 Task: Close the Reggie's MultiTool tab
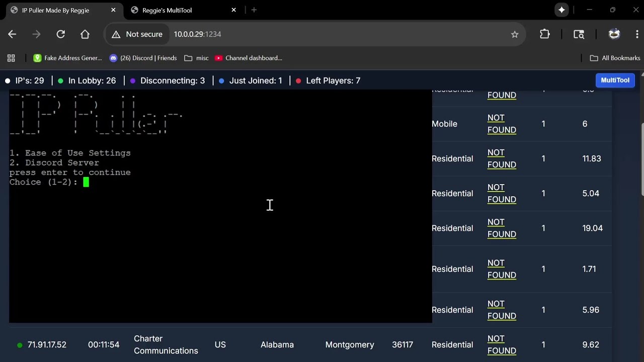233,10
